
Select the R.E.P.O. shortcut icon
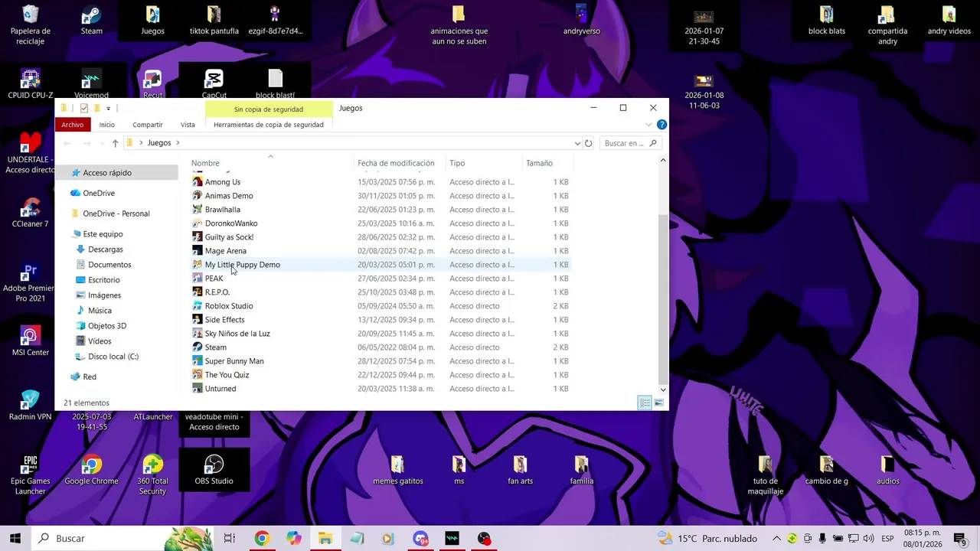click(x=198, y=292)
